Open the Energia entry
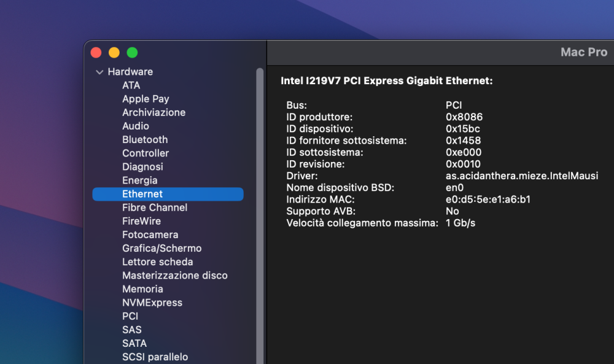The width and height of the screenshot is (614, 364). pos(140,180)
